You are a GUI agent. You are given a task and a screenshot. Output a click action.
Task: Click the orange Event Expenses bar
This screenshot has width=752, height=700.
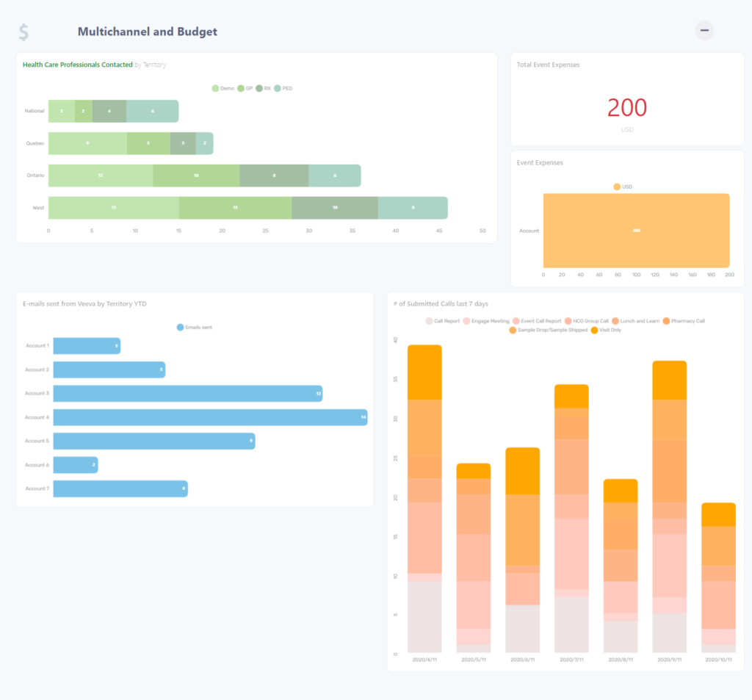point(636,231)
